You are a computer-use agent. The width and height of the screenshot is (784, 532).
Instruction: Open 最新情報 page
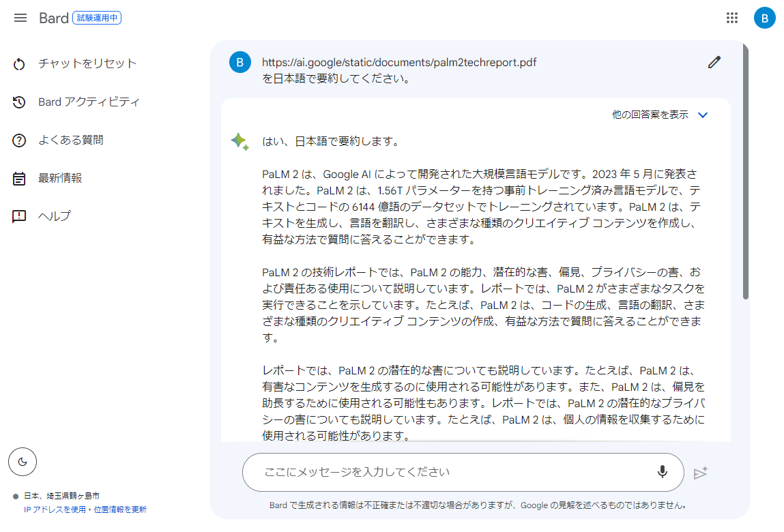pyautogui.click(x=60, y=178)
